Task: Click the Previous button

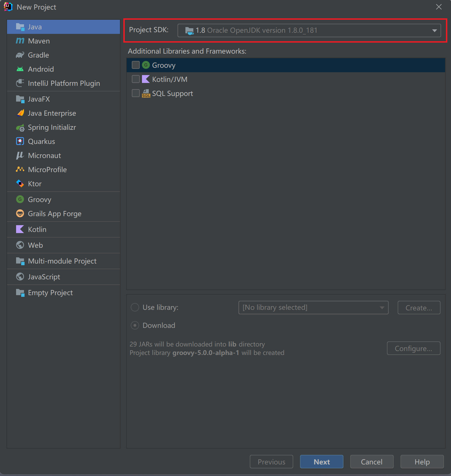Action: pos(272,462)
